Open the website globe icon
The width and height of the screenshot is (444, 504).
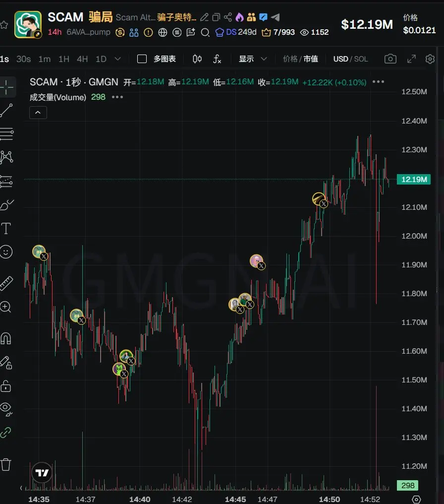163,32
